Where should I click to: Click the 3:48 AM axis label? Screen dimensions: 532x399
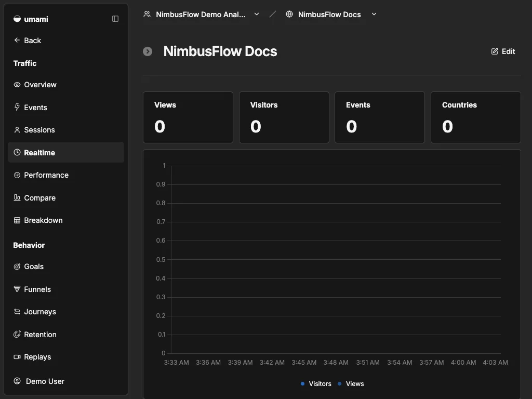(x=336, y=362)
